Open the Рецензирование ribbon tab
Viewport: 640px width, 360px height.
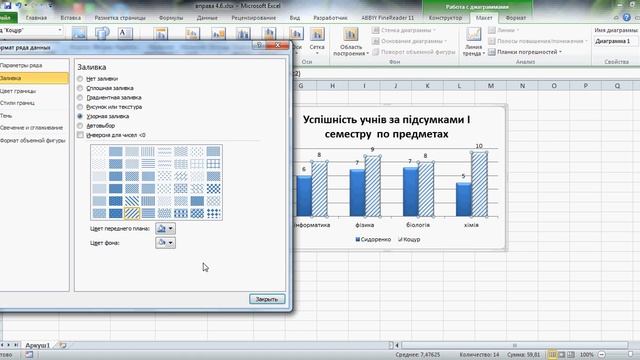[253, 18]
